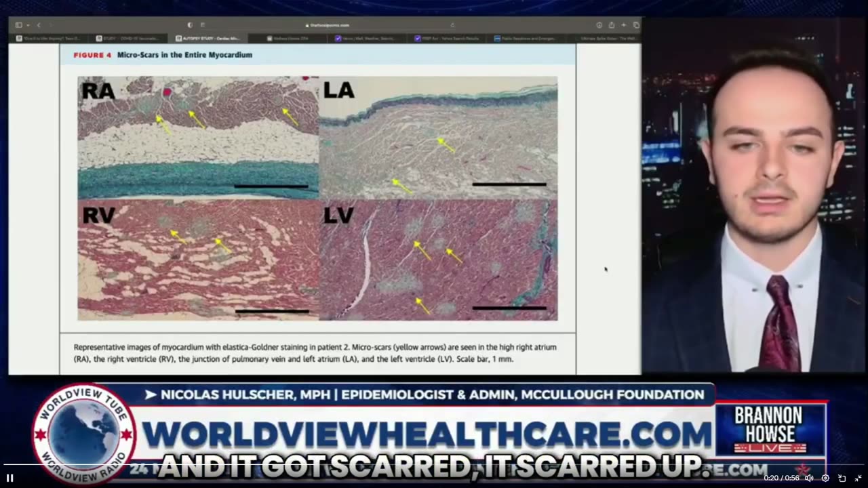The height and width of the screenshot is (488, 868).
Task: Click the LV myocardium image panel
Action: [x=438, y=260]
